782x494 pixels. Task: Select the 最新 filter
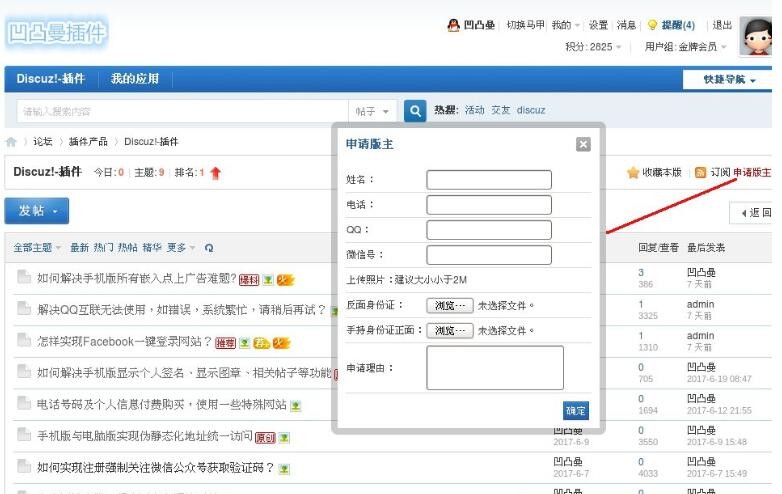click(x=79, y=248)
